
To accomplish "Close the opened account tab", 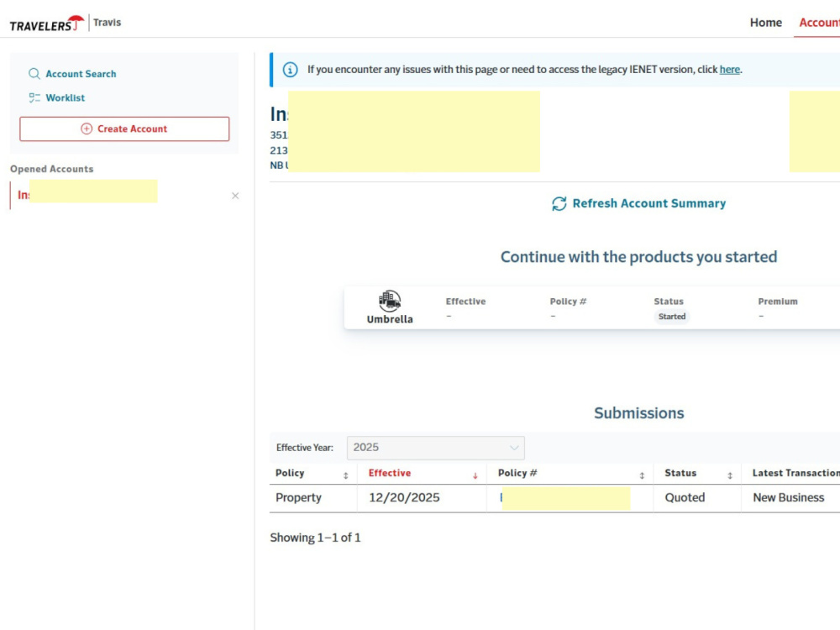I will point(235,196).
